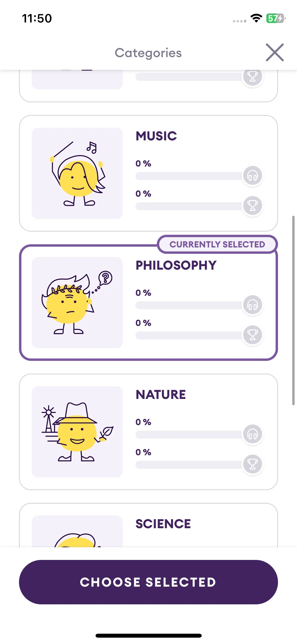The height and width of the screenshot is (644, 297).
Task: Tap the Philosophy trophy icon
Action: [252, 335]
